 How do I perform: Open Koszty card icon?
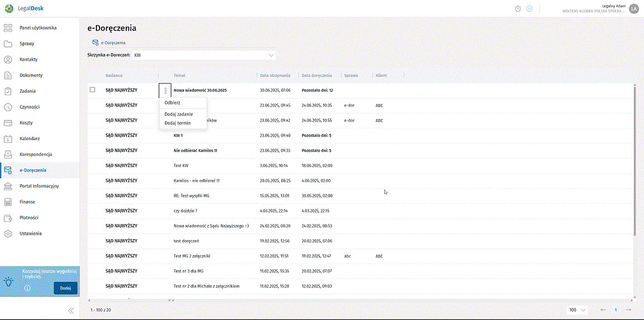[x=8, y=123]
